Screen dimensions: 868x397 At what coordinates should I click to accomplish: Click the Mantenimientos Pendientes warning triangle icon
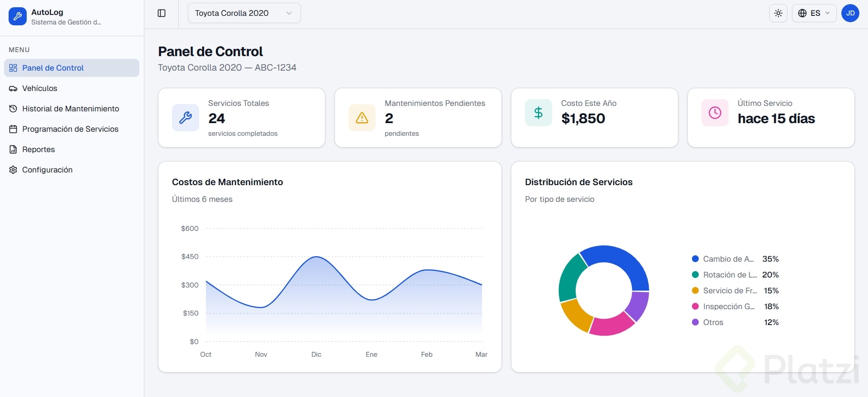(x=362, y=118)
